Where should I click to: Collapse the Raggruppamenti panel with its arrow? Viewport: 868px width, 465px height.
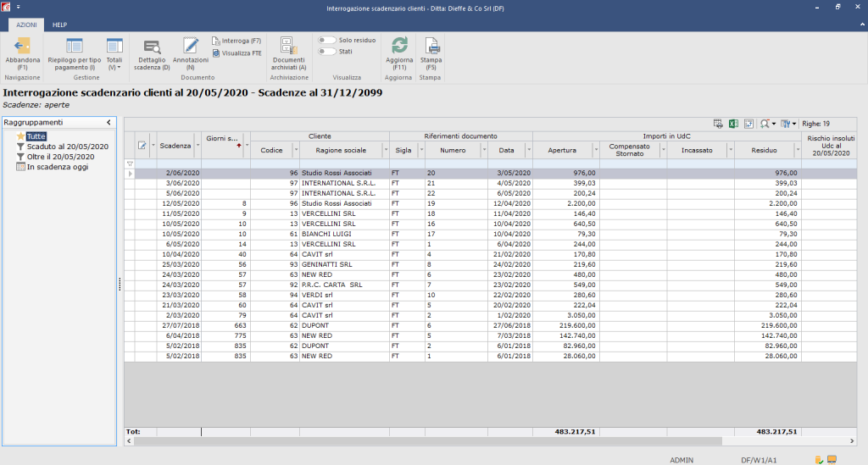coord(108,122)
